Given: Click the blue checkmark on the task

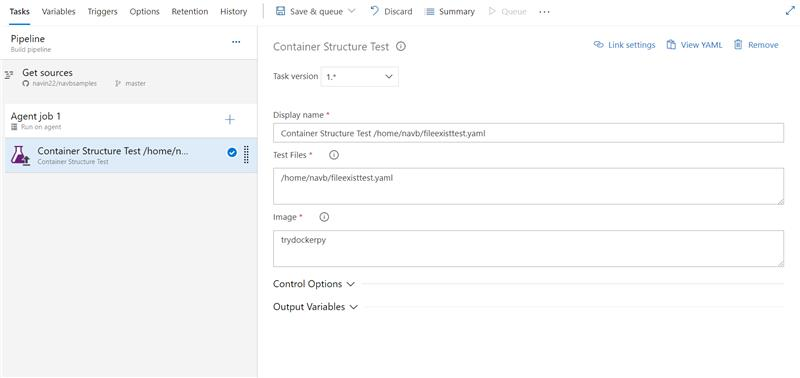Looking at the screenshot, I should (232, 152).
